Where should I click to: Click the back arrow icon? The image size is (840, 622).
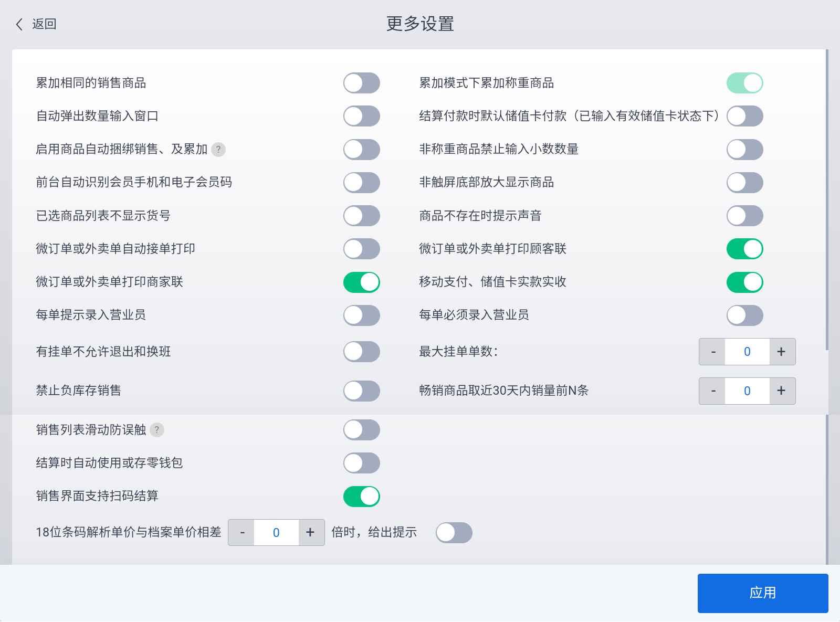point(19,24)
